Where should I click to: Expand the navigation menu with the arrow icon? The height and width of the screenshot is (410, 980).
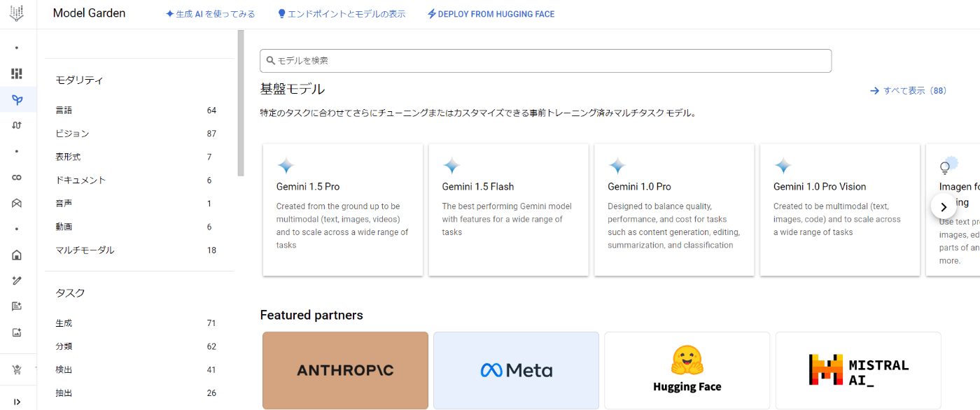click(x=17, y=402)
